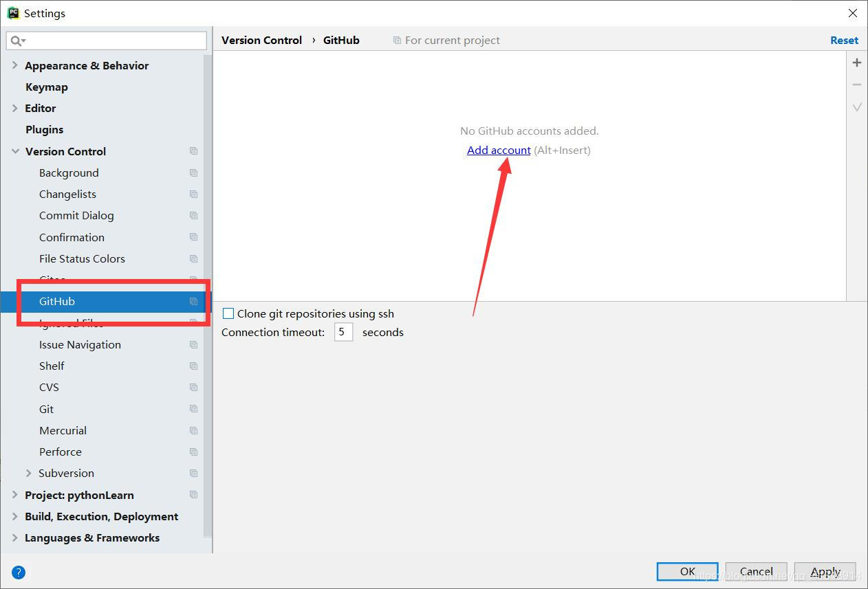The height and width of the screenshot is (589, 868).
Task: Click the search magnifier icon in settings
Action: point(17,41)
